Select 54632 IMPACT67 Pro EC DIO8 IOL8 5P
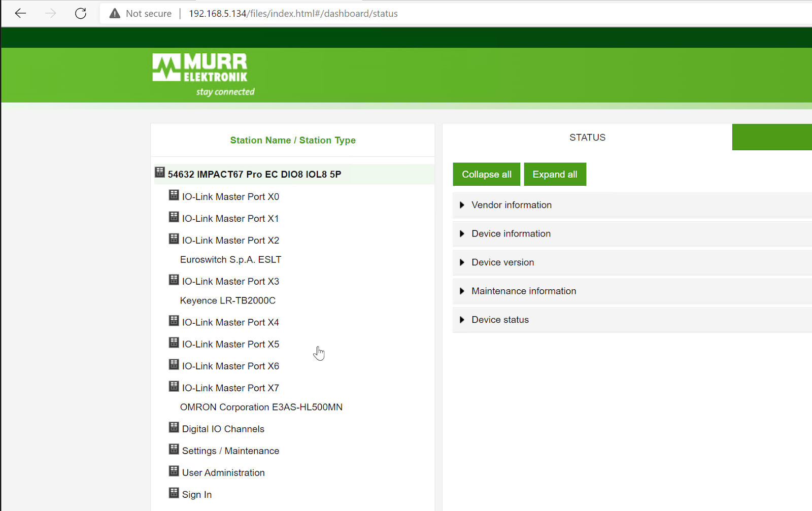Screen dimensions: 812x511 [254, 175]
